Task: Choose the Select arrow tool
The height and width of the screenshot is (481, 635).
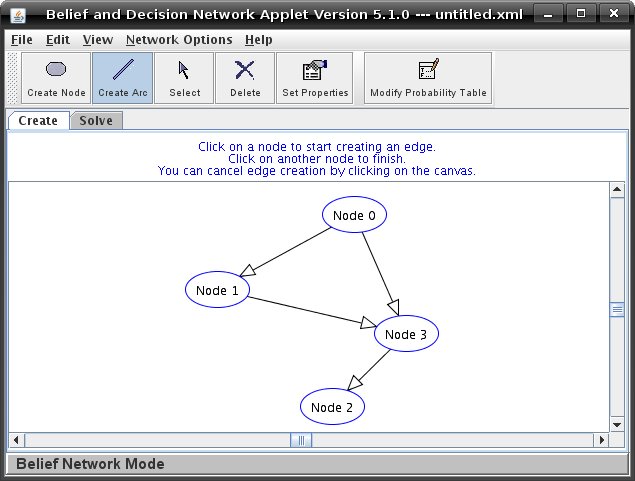Action: tap(184, 78)
